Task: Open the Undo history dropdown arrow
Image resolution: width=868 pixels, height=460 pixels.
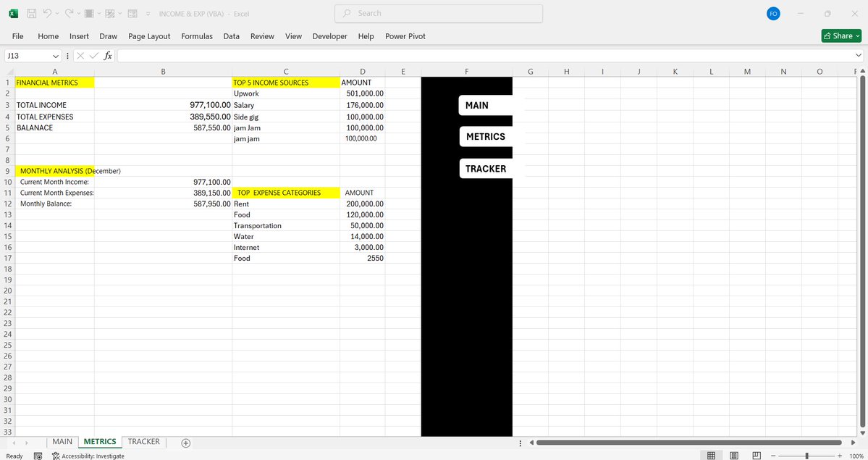Action: pos(57,14)
